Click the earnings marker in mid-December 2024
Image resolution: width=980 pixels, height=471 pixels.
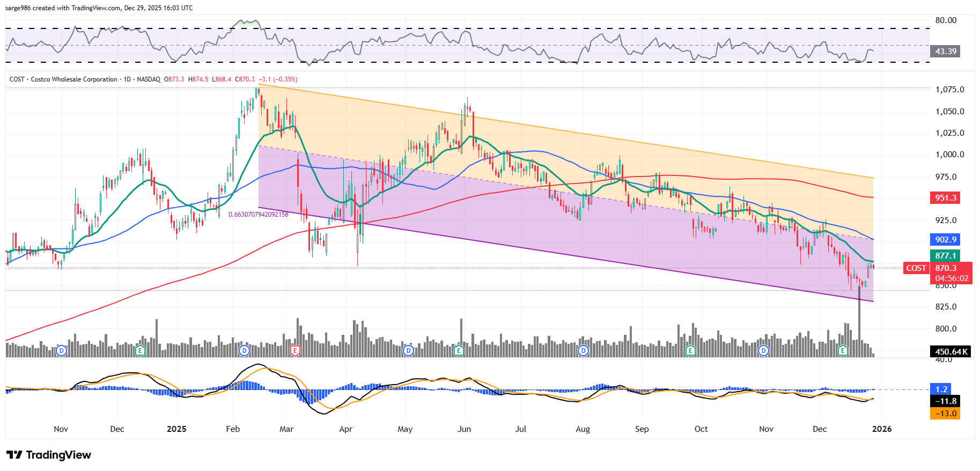point(140,351)
